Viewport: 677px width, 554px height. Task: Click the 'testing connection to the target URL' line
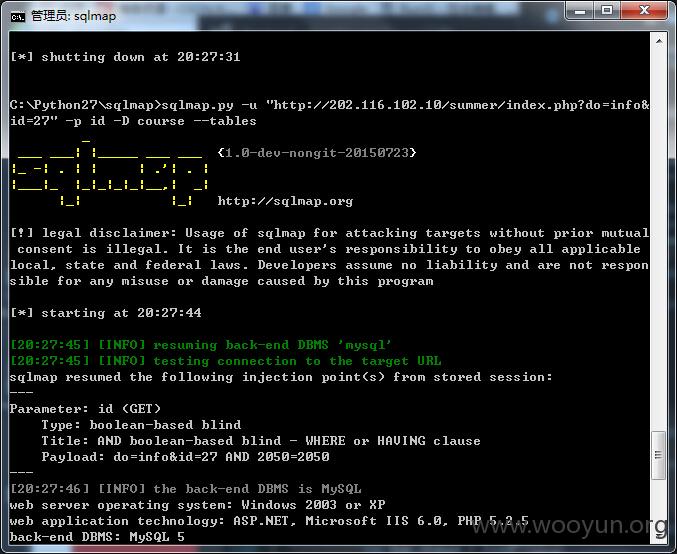pyautogui.click(x=225, y=361)
